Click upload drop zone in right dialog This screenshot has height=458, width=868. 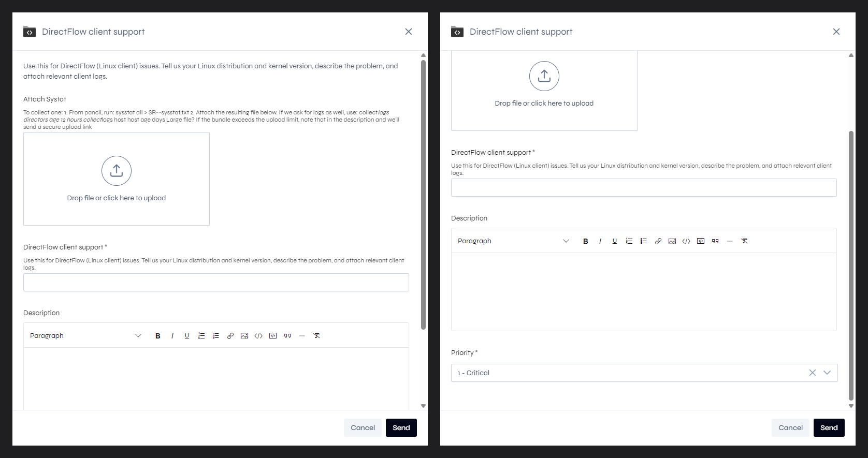pos(544,91)
